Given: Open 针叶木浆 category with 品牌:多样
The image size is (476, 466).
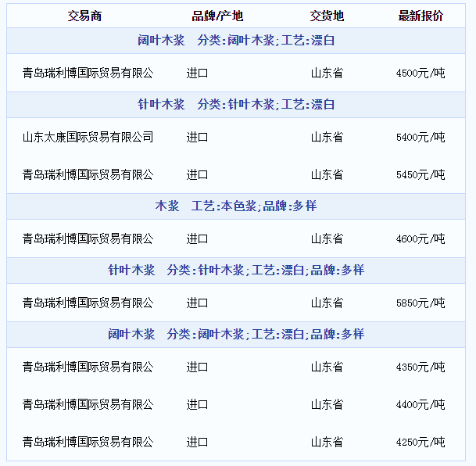Looking at the screenshot, I should (x=236, y=271).
